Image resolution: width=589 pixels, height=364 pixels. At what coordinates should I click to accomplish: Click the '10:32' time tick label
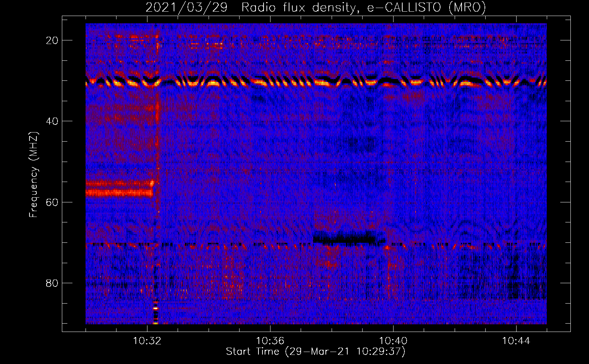147,341
